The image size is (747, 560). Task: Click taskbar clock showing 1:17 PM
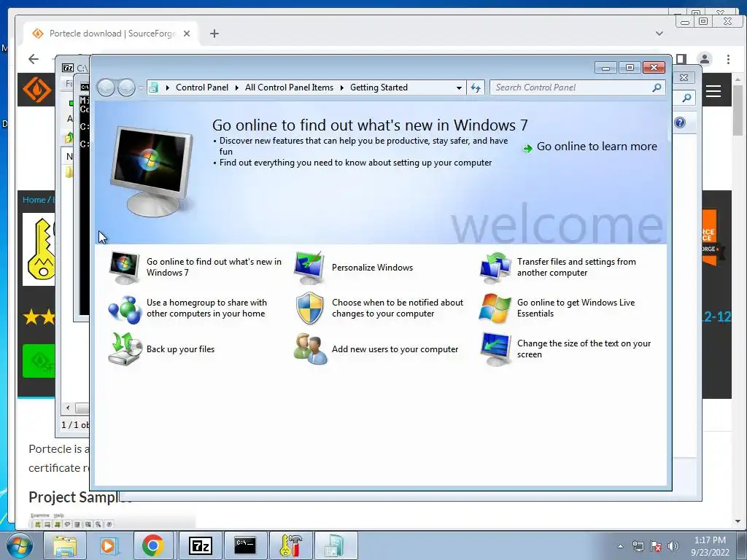point(710,540)
